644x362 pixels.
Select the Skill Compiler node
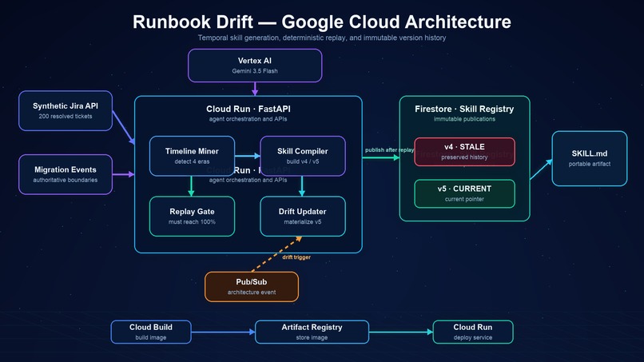[x=303, y=156]
